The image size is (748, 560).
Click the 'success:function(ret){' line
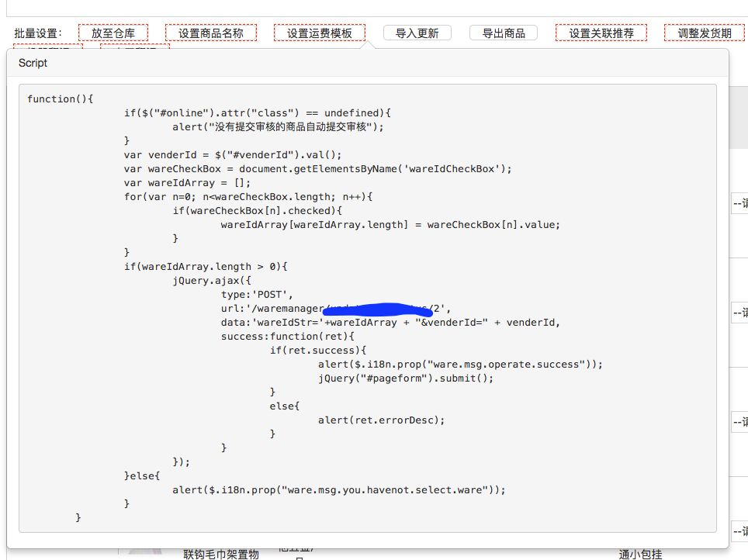[x=288, y=337]
